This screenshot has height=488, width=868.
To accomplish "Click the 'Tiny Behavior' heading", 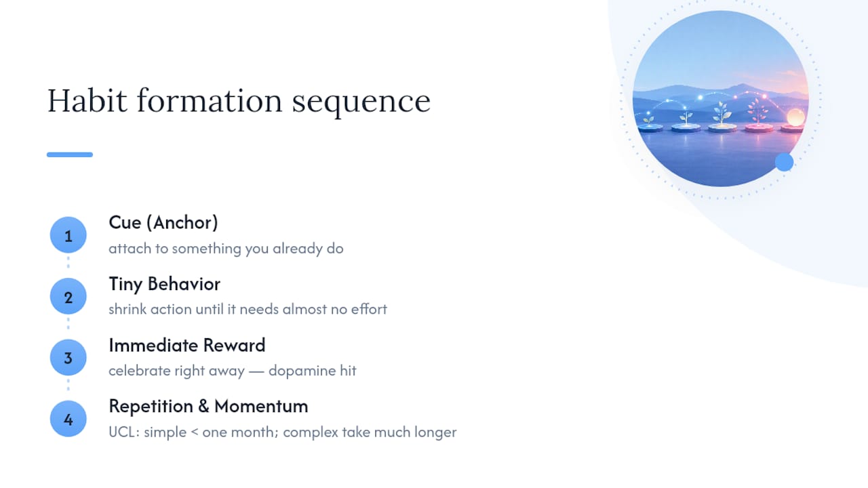I will [164, 283].
